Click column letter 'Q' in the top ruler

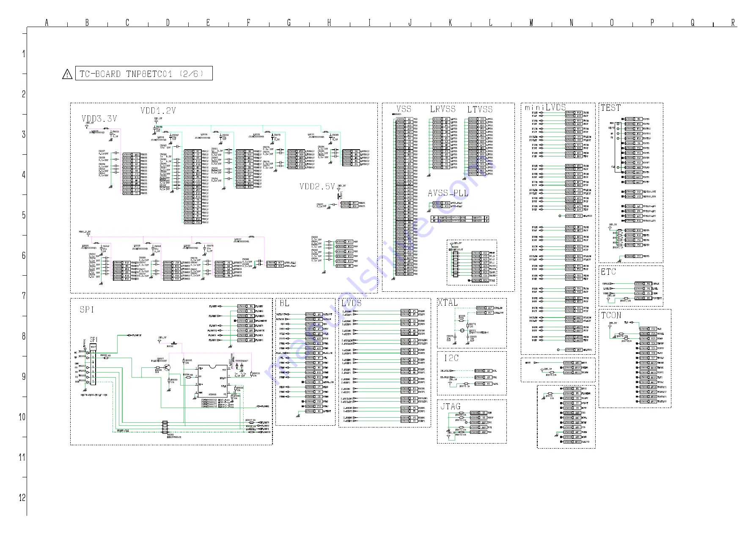click(693, 23)
